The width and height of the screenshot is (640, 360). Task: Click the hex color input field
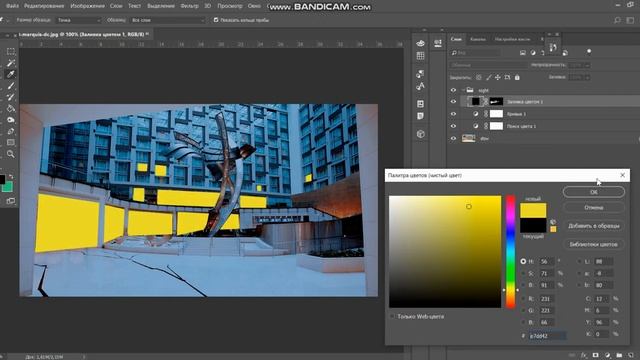547,336
